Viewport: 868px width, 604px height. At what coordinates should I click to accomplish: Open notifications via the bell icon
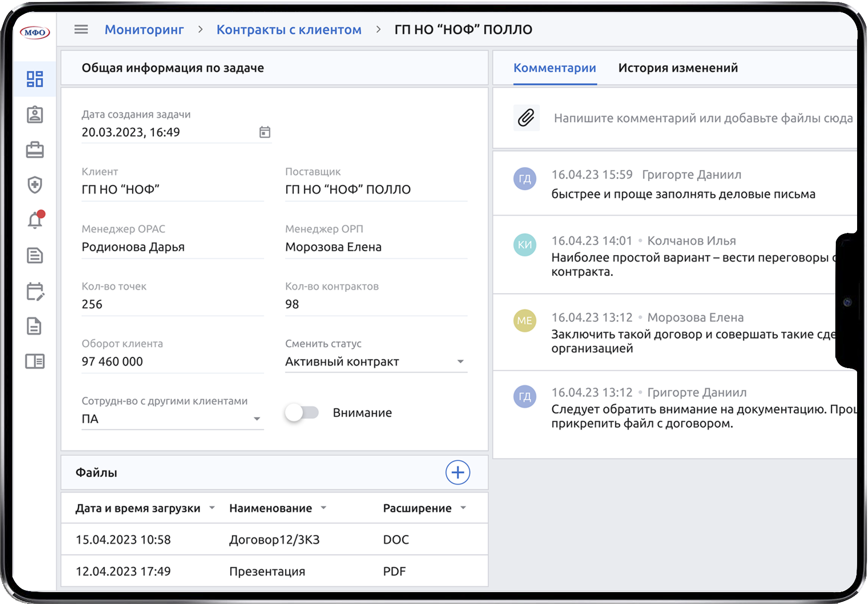35,220
